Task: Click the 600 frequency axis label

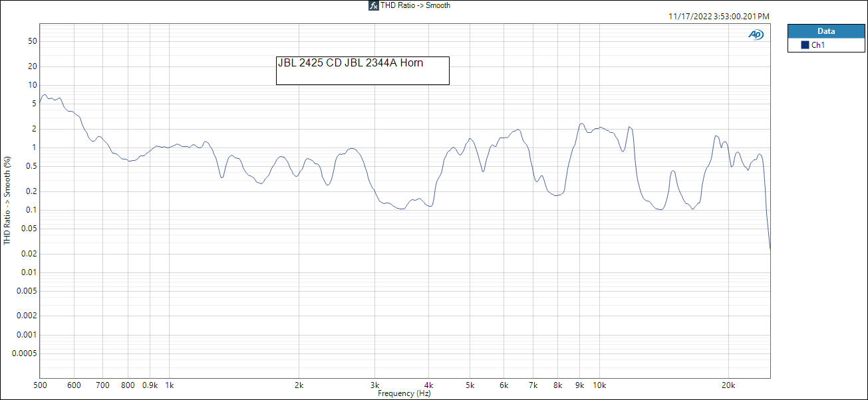Action: (74, 385)
